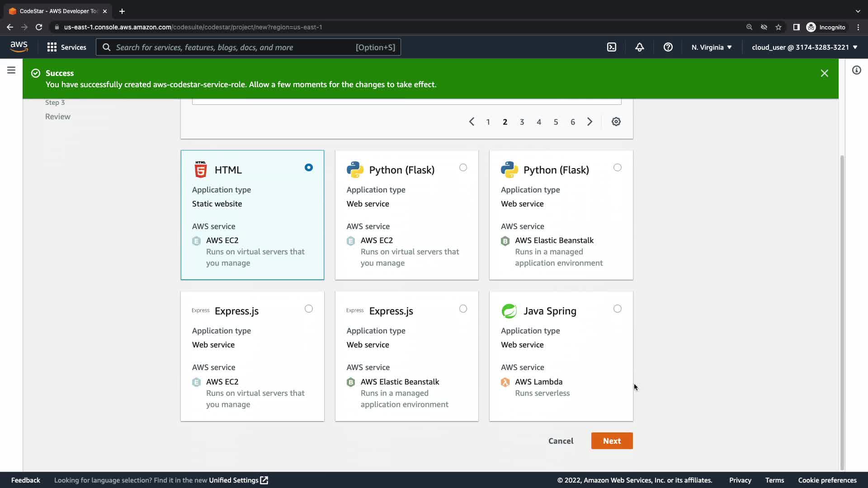This screenshot has width=868, height=488.
Task: Open template preferences gear icon
Action: tap(616, 122)
